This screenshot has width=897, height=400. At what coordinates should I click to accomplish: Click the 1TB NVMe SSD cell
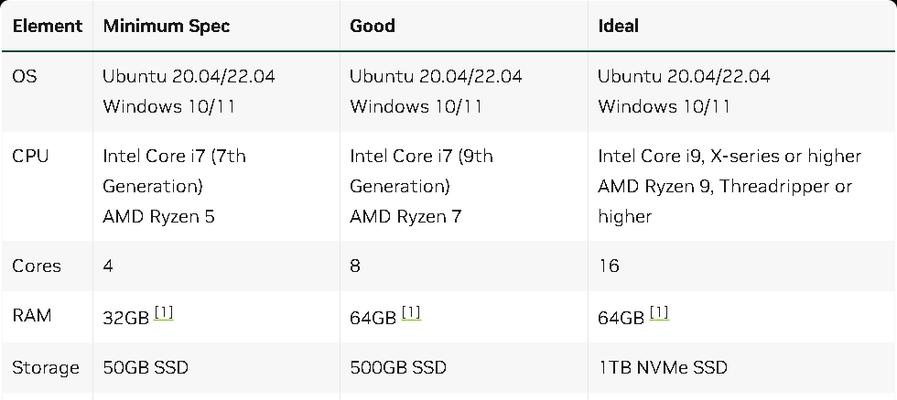[x=662, y=367]
